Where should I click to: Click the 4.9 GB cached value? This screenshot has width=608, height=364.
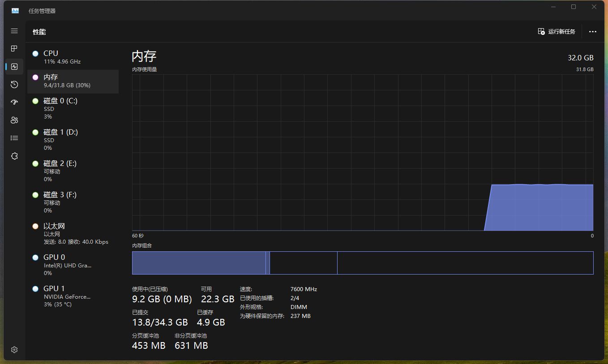click(x=211, y=322)
